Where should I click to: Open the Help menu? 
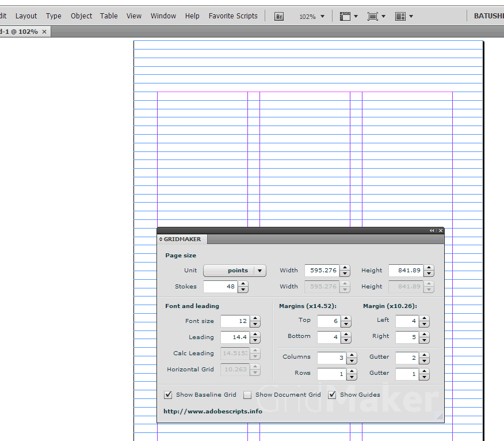(192, 16)
